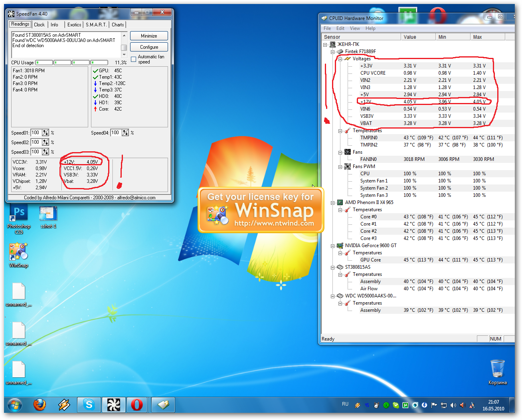The image size is (522, 420).
Task: Open the Exotics tab
Action: click(x=74, y=25)
